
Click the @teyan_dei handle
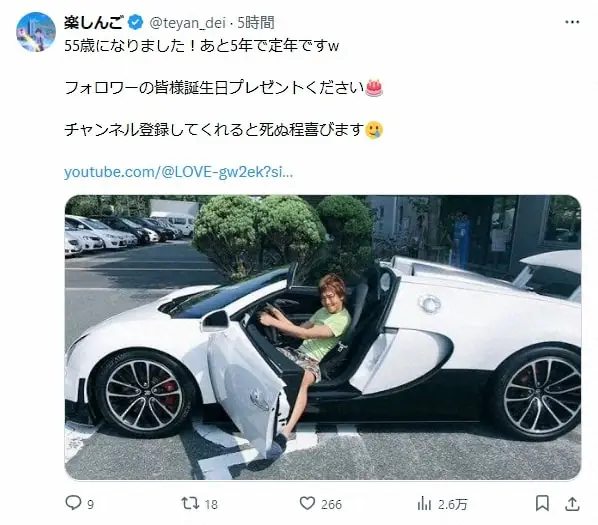pyautogui.click(x=188, y=23)
